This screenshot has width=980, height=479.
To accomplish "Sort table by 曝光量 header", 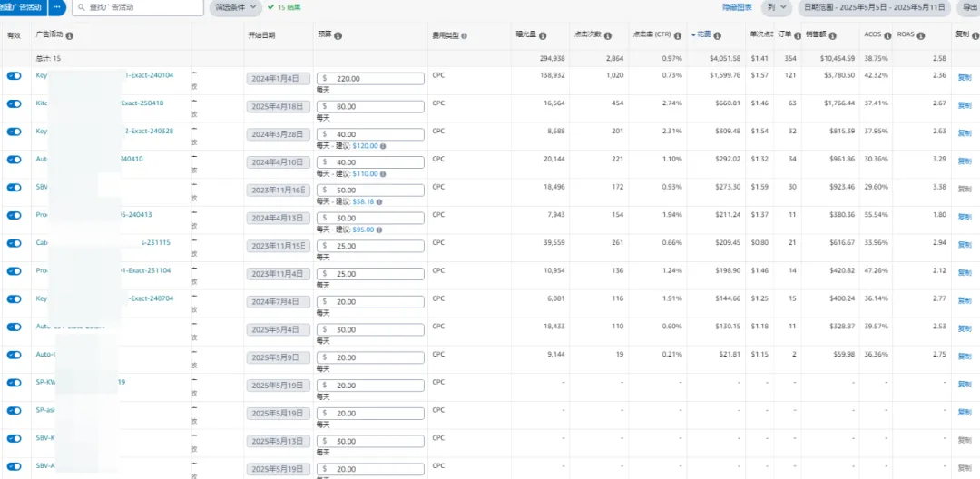I will [526, 35].
